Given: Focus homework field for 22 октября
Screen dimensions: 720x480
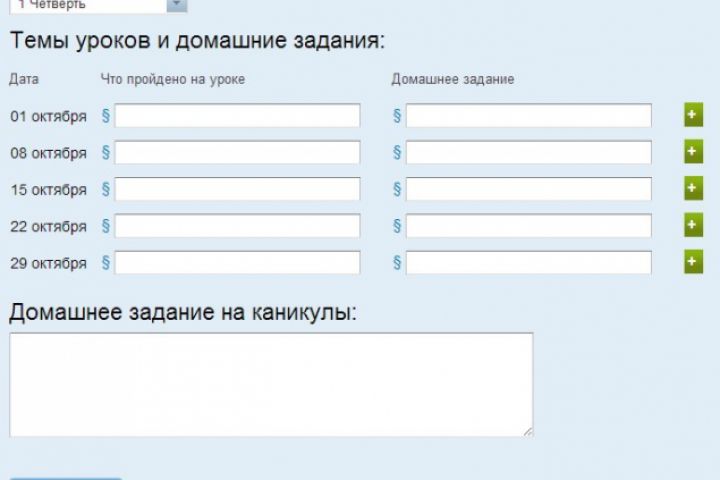Looking at the screenshot, I should (x=528, y=226).
